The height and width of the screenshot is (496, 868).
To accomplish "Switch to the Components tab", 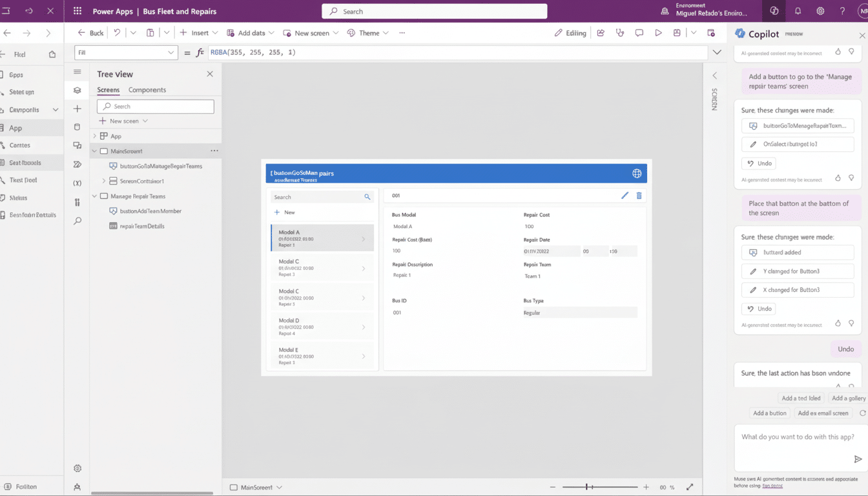I will [147, 90].
